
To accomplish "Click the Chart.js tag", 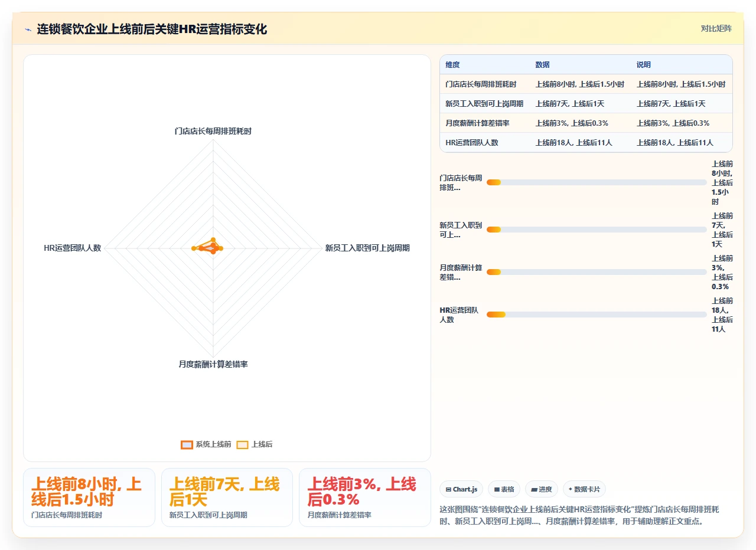I will [x=461, y=489].
